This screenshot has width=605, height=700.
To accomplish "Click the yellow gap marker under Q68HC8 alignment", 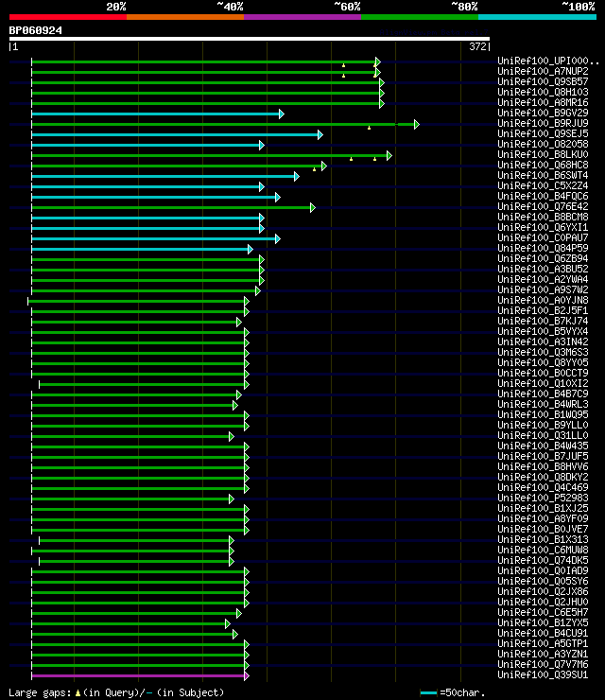I will 314,169.
